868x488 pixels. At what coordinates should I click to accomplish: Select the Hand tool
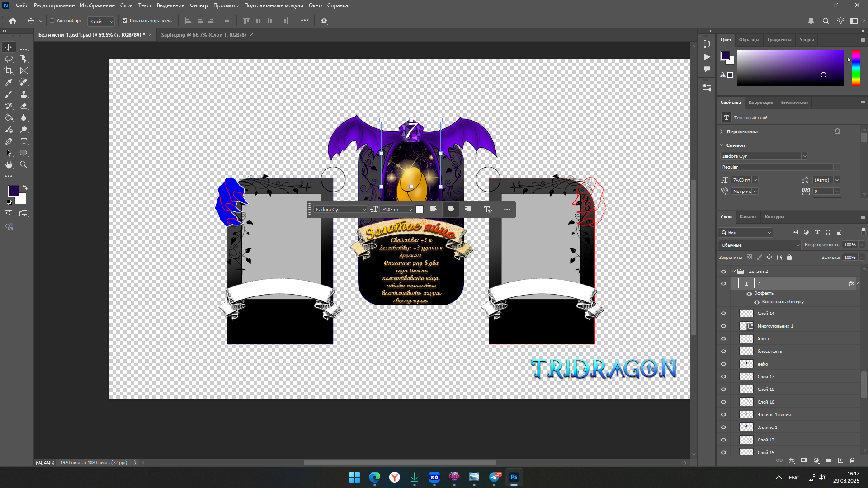(9, 165)
